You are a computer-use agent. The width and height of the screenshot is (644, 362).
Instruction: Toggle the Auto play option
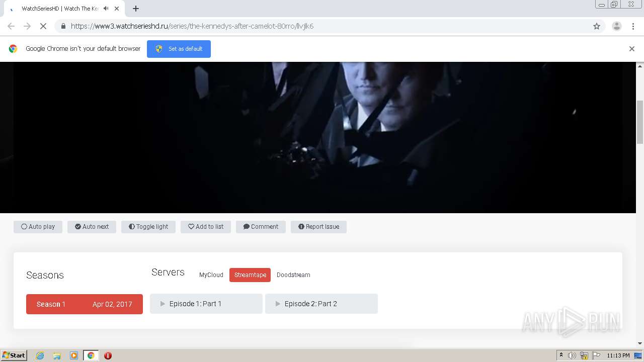point(38,227)
